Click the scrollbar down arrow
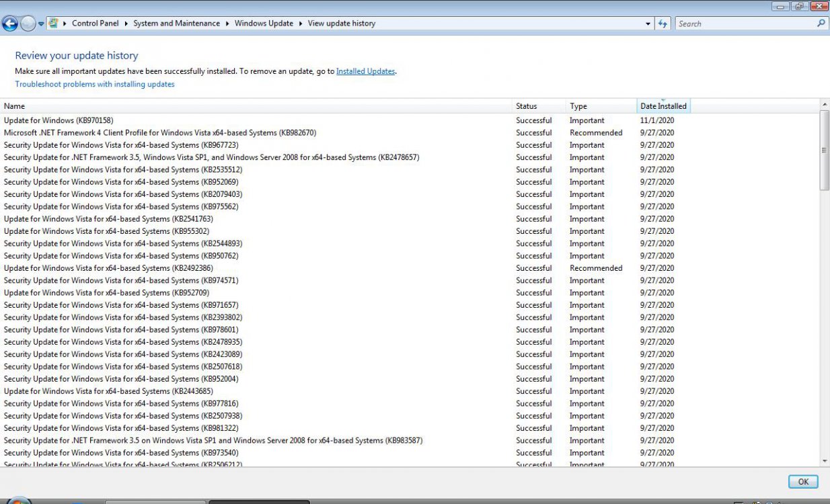Viewport: 830px width, 504px height. 825,461
